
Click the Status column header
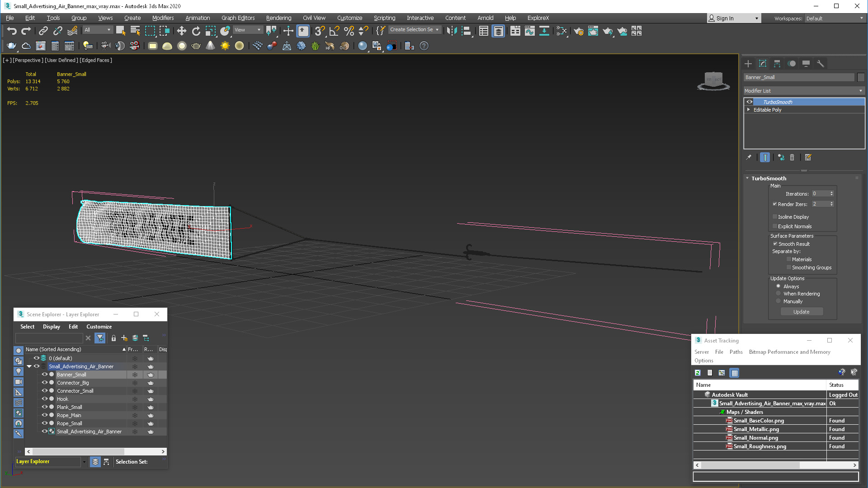click(842, 385)
